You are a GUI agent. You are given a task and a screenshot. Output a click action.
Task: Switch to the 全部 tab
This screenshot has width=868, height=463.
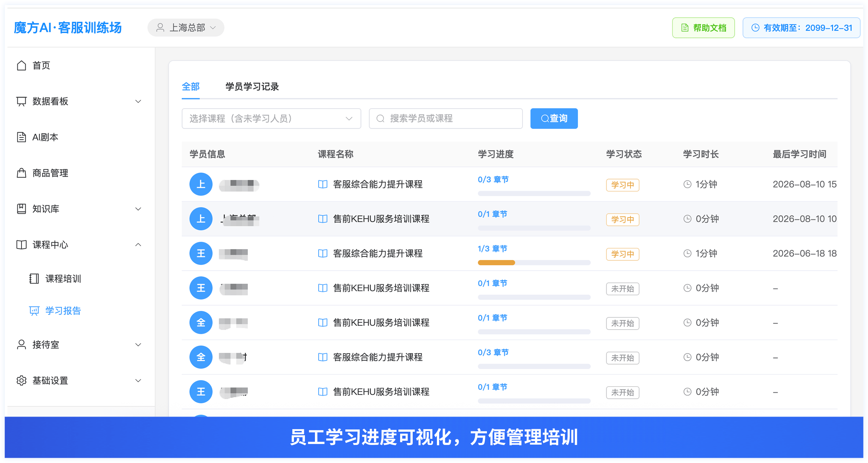point(191,87)
